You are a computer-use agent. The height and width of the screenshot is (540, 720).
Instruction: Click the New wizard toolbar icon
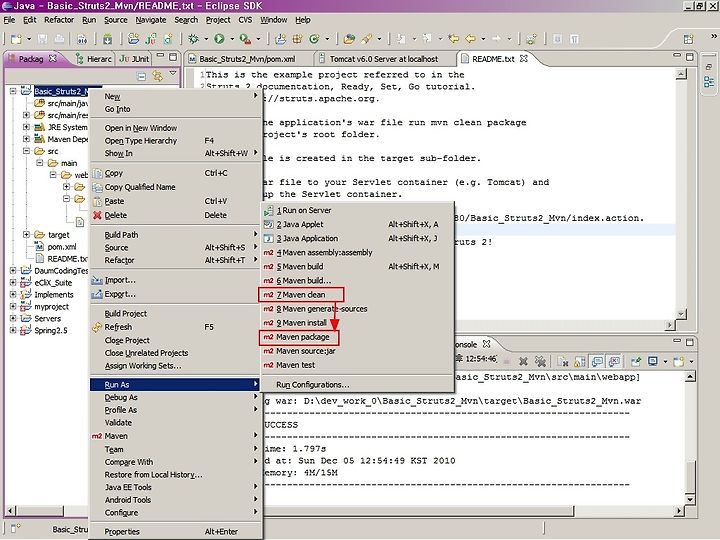coord(16,39)
